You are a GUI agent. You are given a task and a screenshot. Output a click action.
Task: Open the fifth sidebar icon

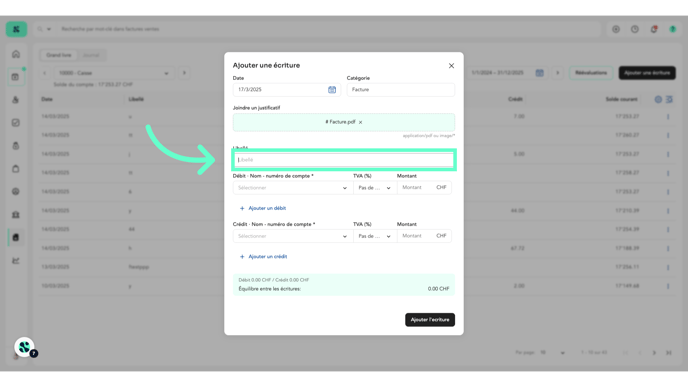click(16, 146)
